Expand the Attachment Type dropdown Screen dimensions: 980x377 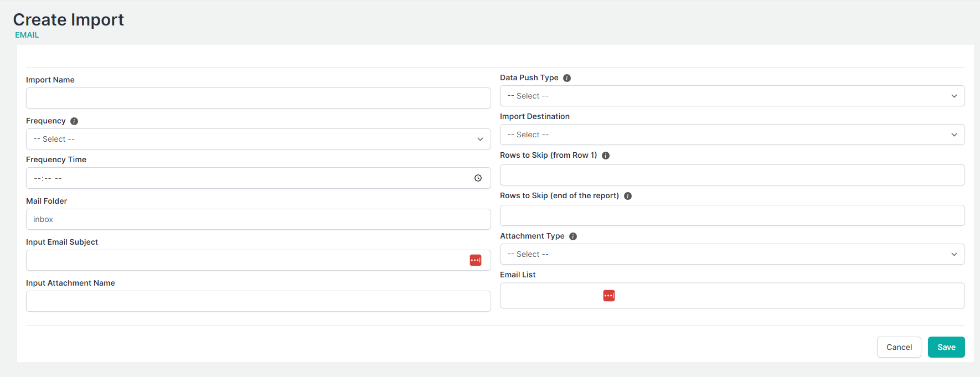(x=732, y=254)
